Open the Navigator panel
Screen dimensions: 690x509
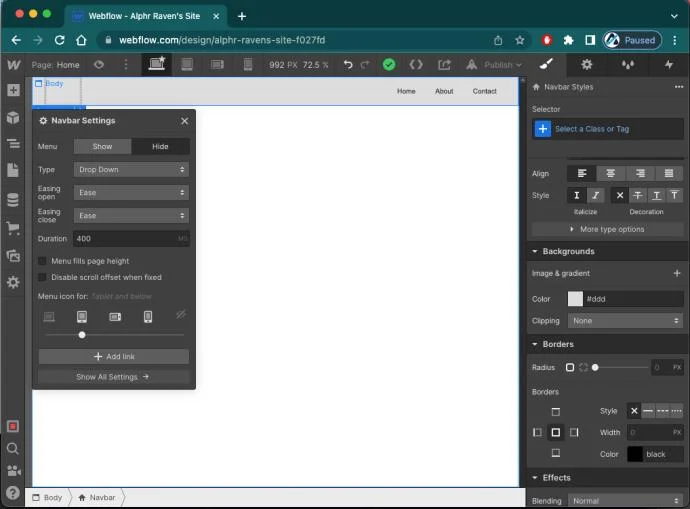pyautogui.click(x=13, y=143)
